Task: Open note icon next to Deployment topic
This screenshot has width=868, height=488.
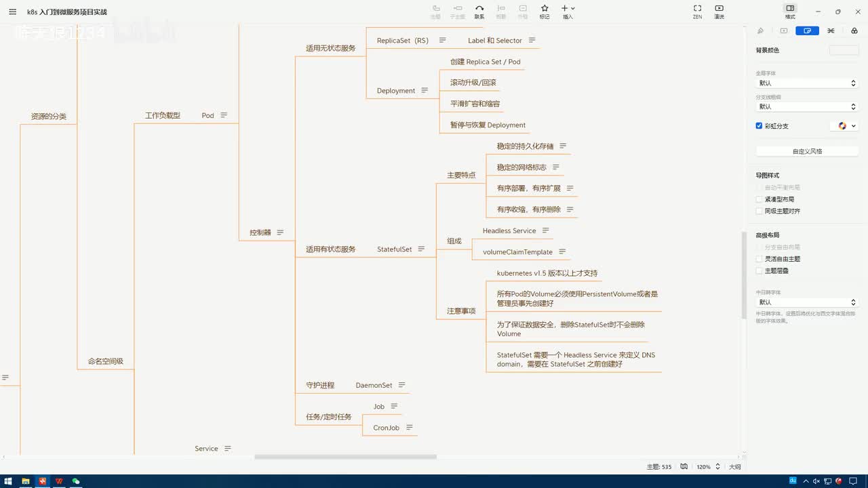Action: coord(425,90)
